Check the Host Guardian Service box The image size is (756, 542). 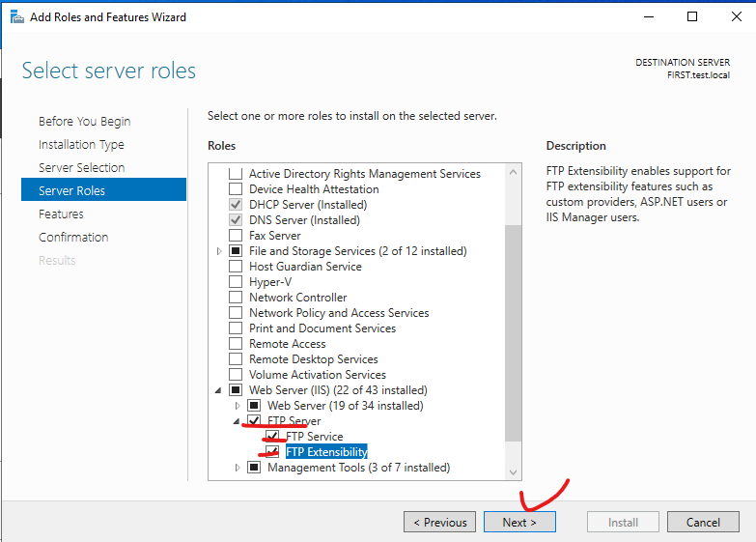(x=236, y=267)
